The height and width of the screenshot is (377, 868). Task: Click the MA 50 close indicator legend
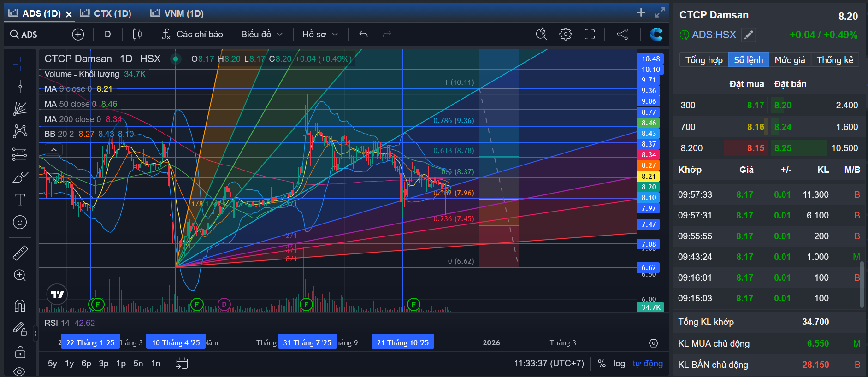(x=81, y=104)
